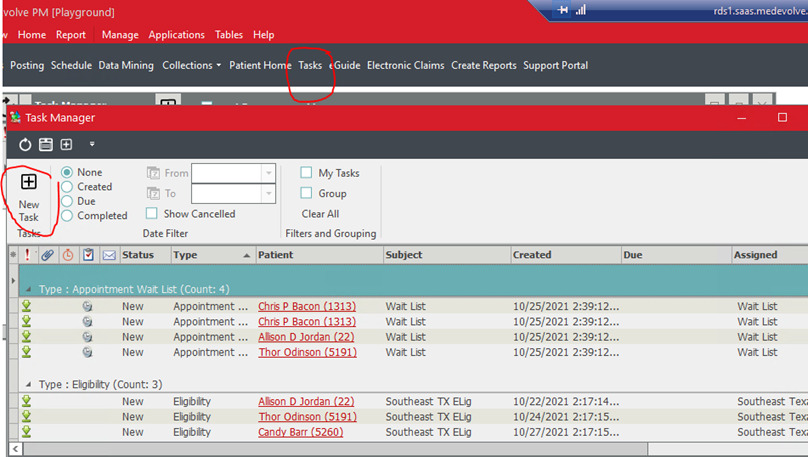Image resolution: width=808 pixels, height=457 pixels.
Task: Click the calendar icon in quick access toolbar
Action: click(46, 145)
